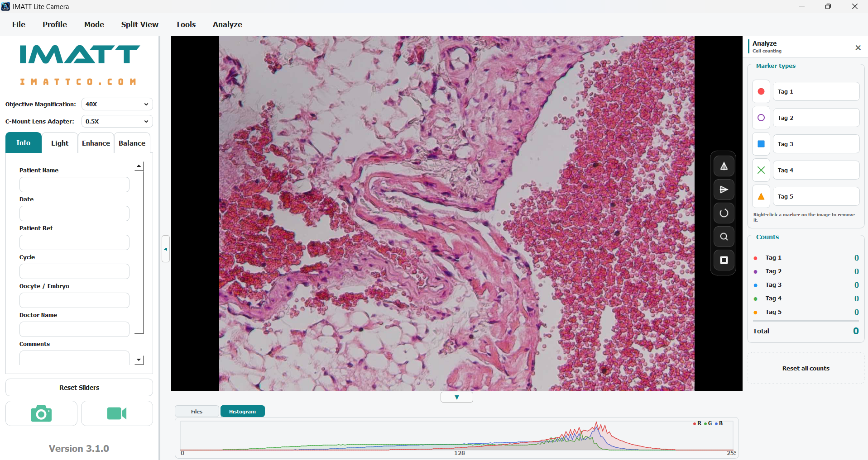Screen dimensions: 868x460
Task: Switch to the Enhance tab
Action: (96, 143)
